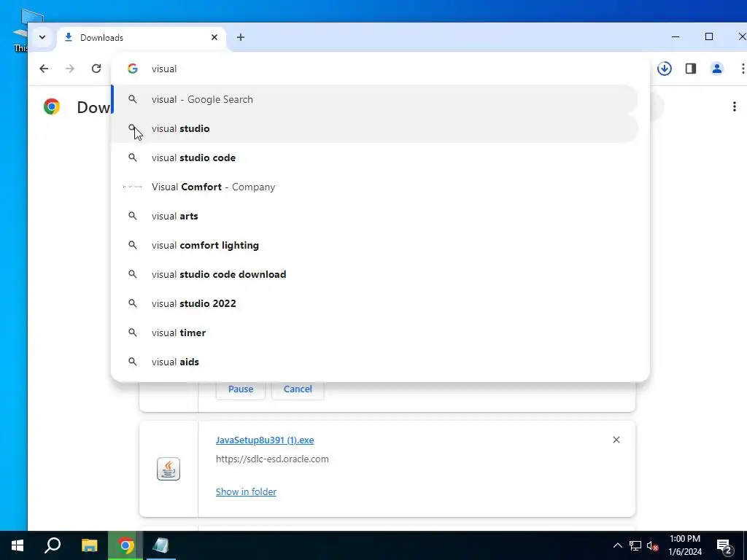Click the muted volume tray icon
747x560 pixels.
tap(653, 546)
